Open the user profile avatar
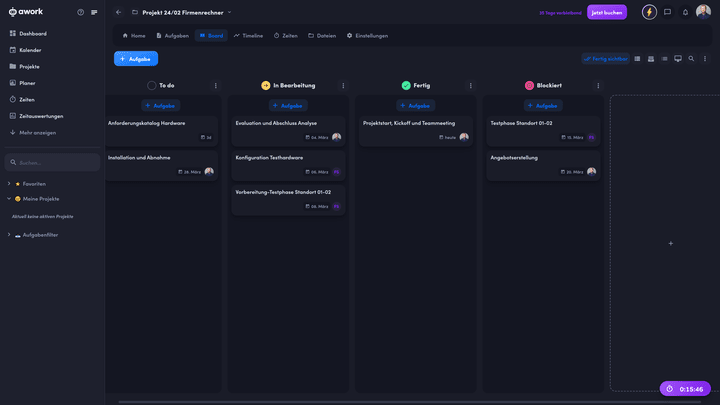The width and height of the screenshot is (720, 405). click(x=703, y=12)
